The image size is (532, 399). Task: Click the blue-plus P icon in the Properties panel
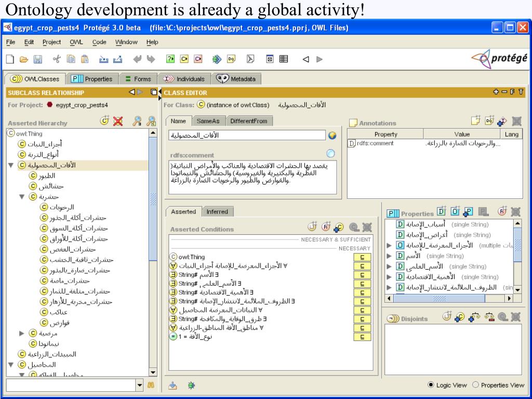[x=468, y=212]
